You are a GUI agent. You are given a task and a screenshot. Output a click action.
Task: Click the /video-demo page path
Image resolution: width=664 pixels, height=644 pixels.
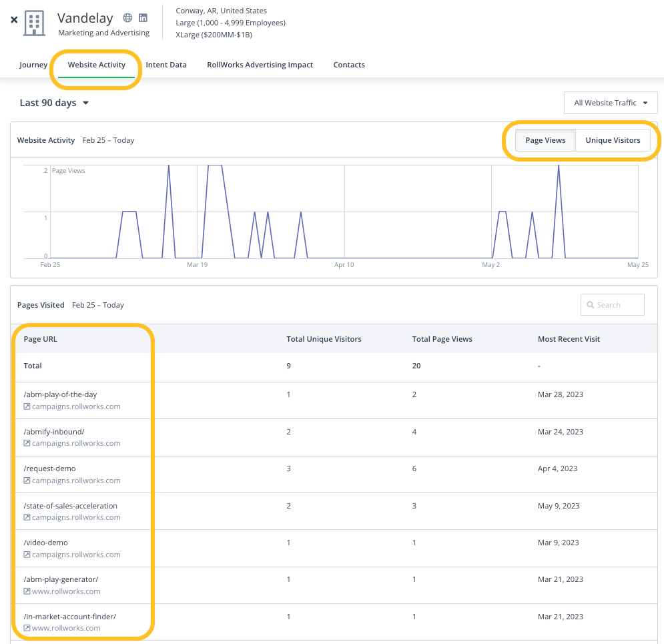tap(46, 543)
